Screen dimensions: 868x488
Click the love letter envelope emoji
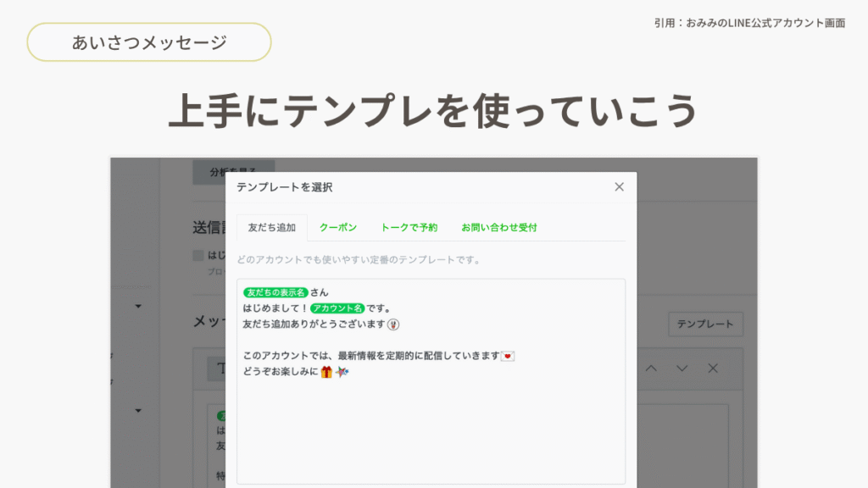508,356
